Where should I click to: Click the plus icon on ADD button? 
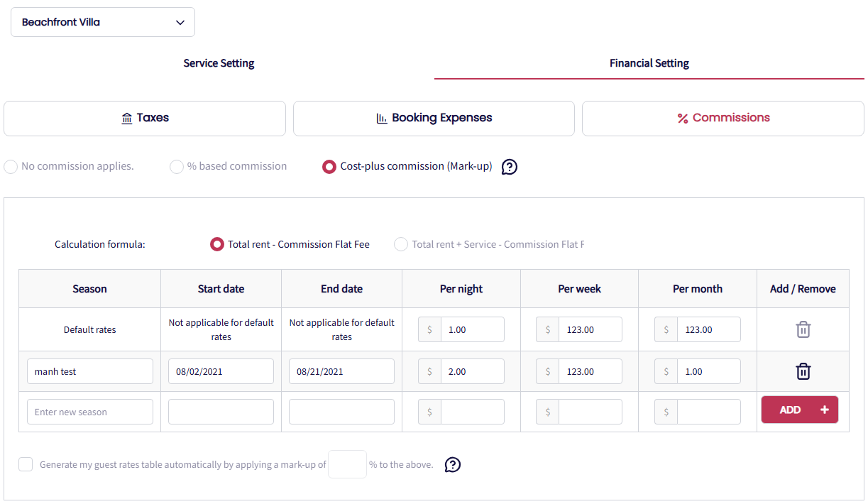[824, 410]
